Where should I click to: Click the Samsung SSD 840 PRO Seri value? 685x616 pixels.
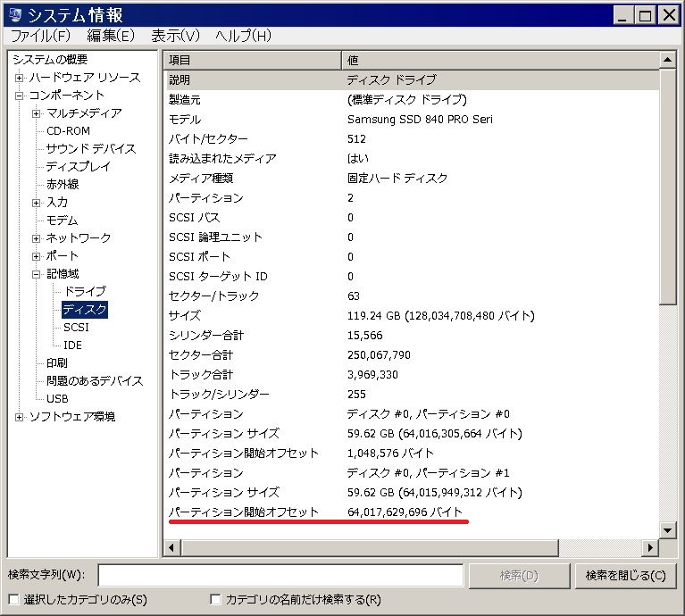click(x=420, y=120)
